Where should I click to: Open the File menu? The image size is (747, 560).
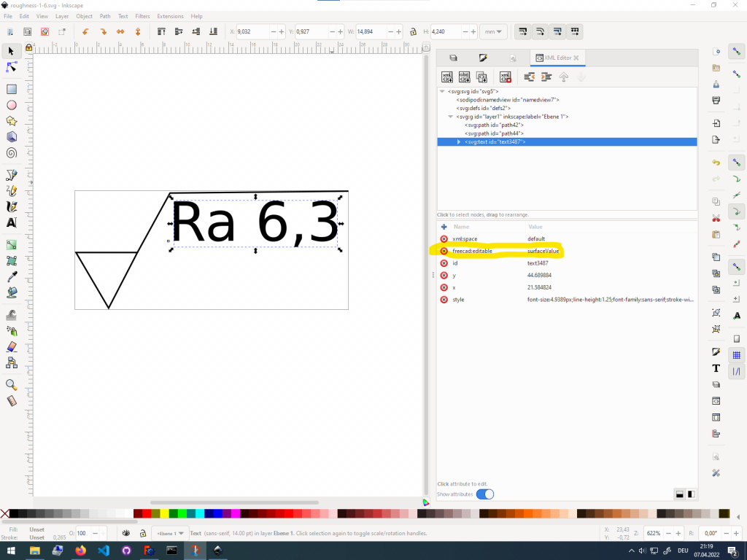8,16
